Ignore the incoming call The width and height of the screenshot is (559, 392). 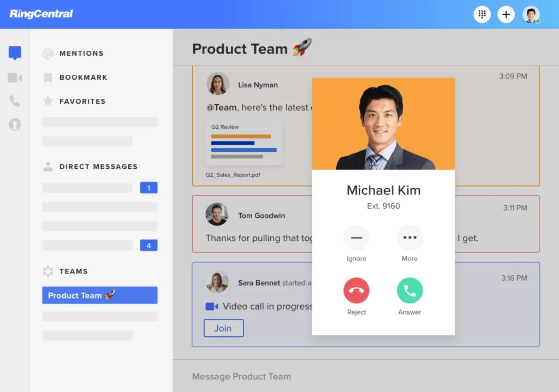pyautogui.click(x=356, y=237)
